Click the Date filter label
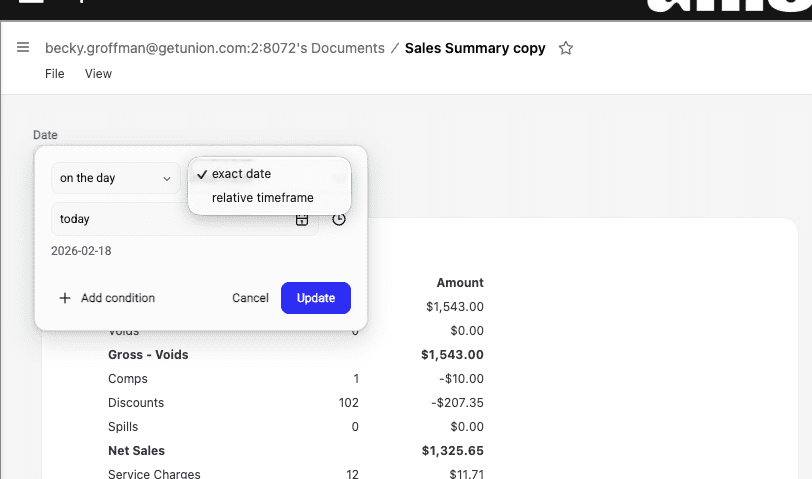 click(x=45, y=135)
